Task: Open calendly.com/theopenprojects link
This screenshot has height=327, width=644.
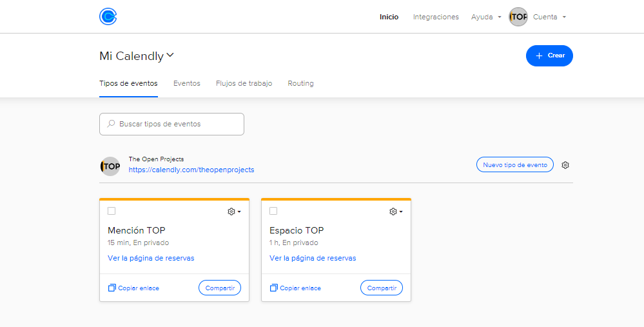Action: point(191,170)
